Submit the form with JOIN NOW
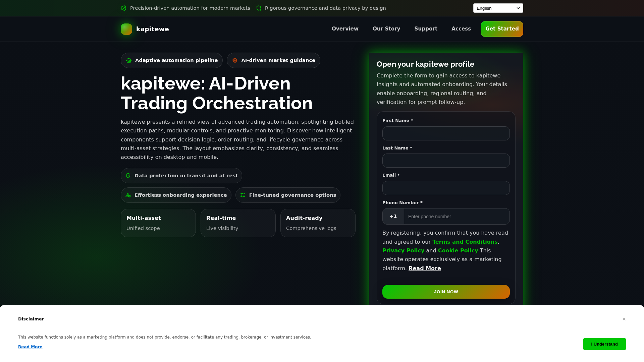 [x=446, y=292]
